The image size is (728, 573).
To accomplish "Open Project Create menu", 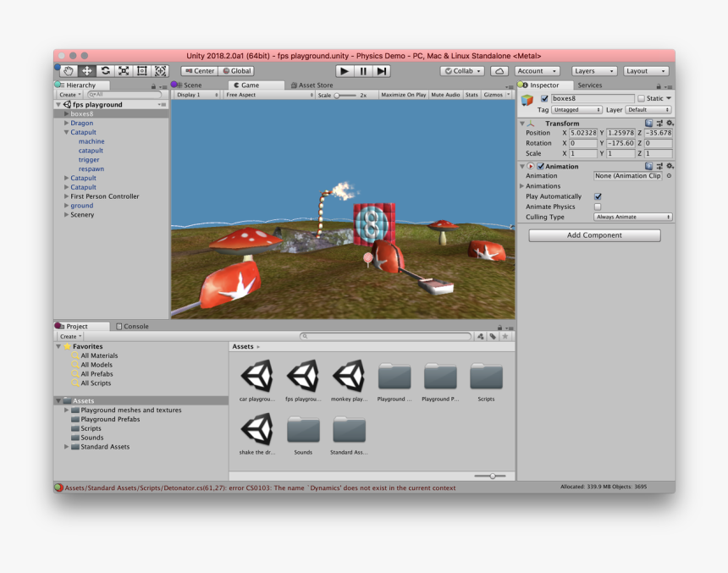I will [x=70, y=337].
